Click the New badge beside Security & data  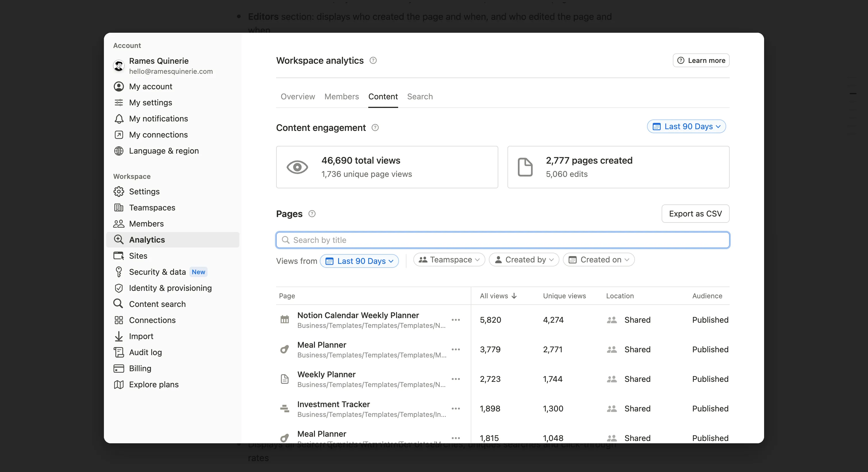pyautogui.click(x=198, y=272)
